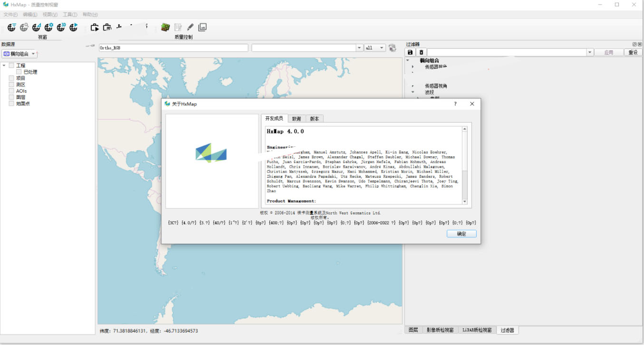Close the 过滤器 panel
The height and width of the screenshot is (345, 644).
(x=640, y=44)
